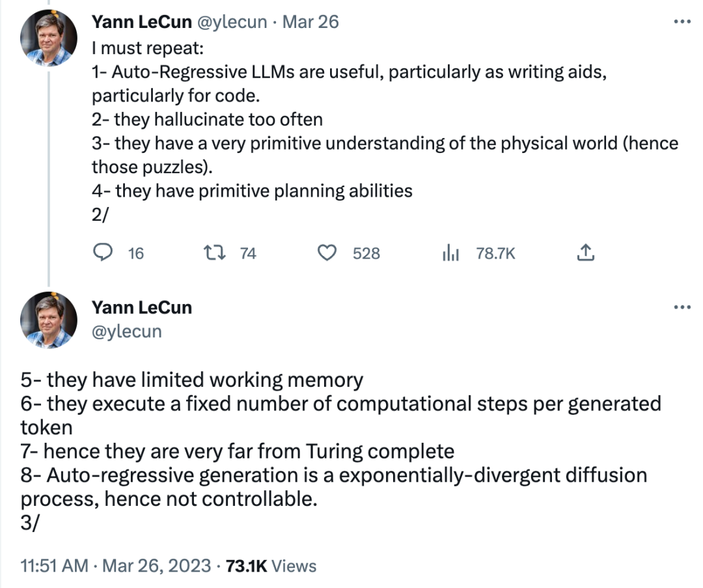Image resolution: width=703 pixels, height=588 pixels.
Task: Open @ylecun handle in first tweet header
Action: tap(232, 22)
